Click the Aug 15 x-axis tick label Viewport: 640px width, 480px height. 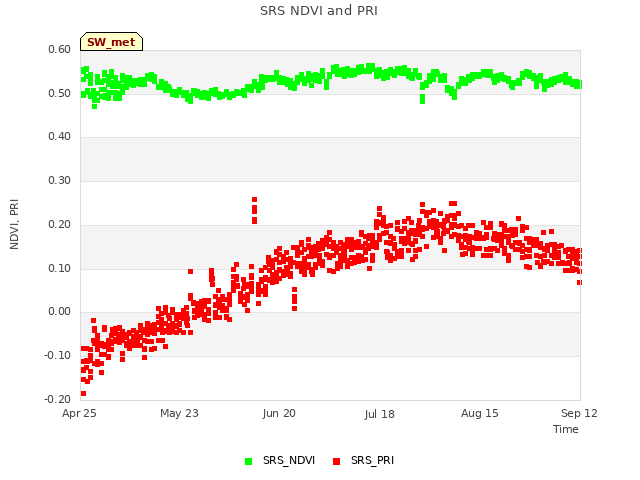pos(480,413)
